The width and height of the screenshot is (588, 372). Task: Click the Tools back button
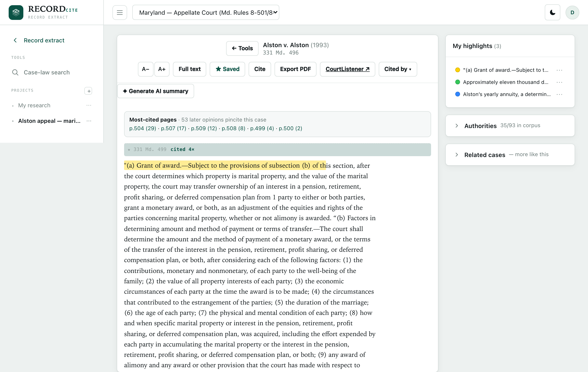click(x=242, y=48)
